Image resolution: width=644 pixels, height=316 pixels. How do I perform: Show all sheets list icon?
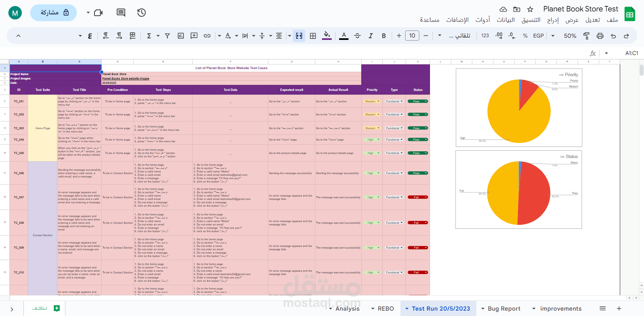(603, 308)
